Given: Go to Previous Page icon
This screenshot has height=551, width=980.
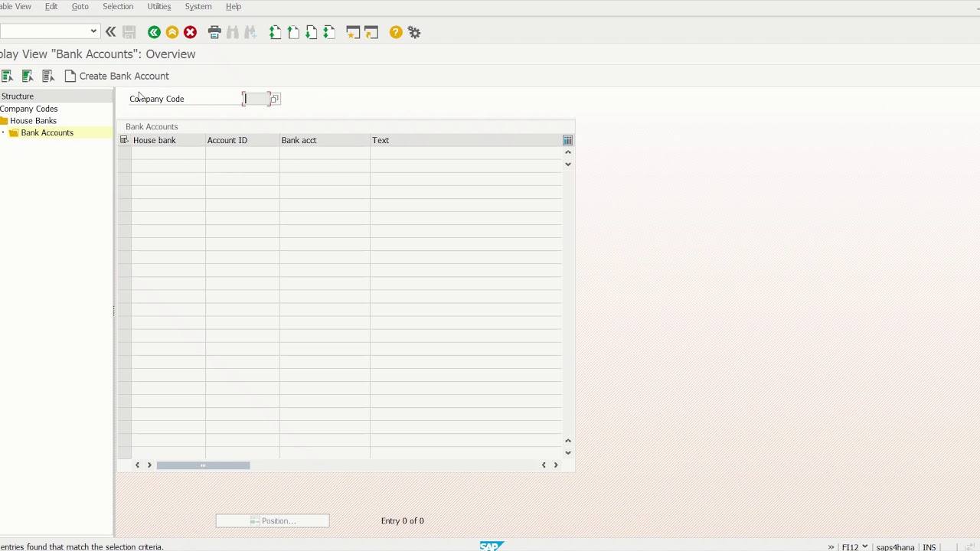Looking at the screenshot, I should click(x=293, y=32).
